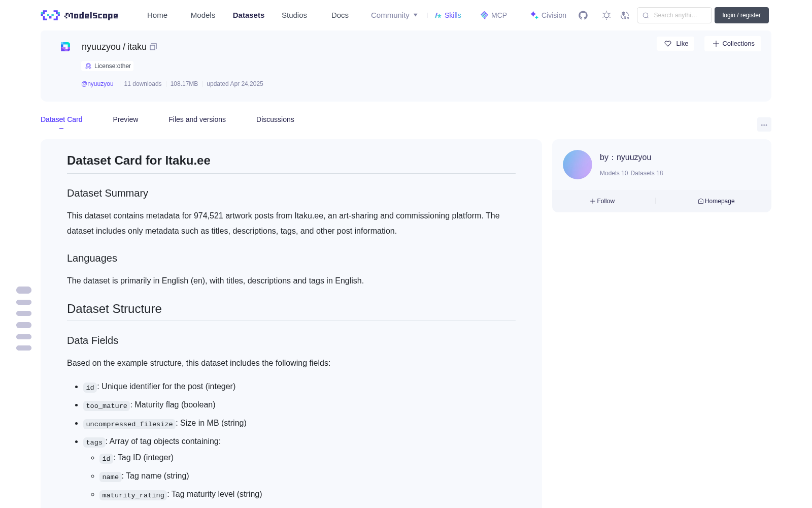Copy dataset name with the copy icon

pos(153,47)
